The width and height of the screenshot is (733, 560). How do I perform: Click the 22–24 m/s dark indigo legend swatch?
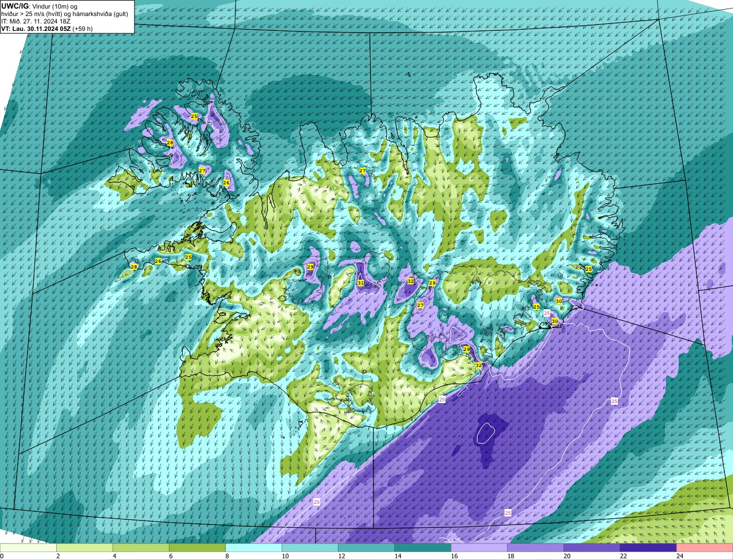coord(649,547)
